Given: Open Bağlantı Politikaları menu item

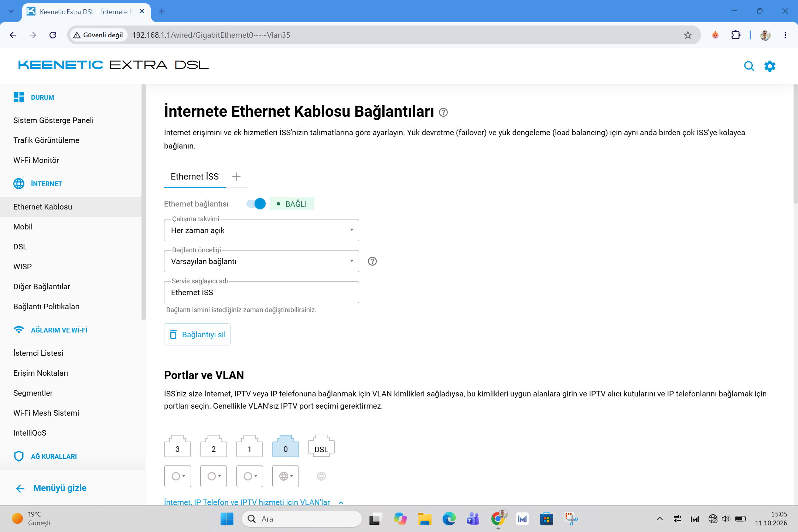Looking at the screenshot, I should [47, 307].
